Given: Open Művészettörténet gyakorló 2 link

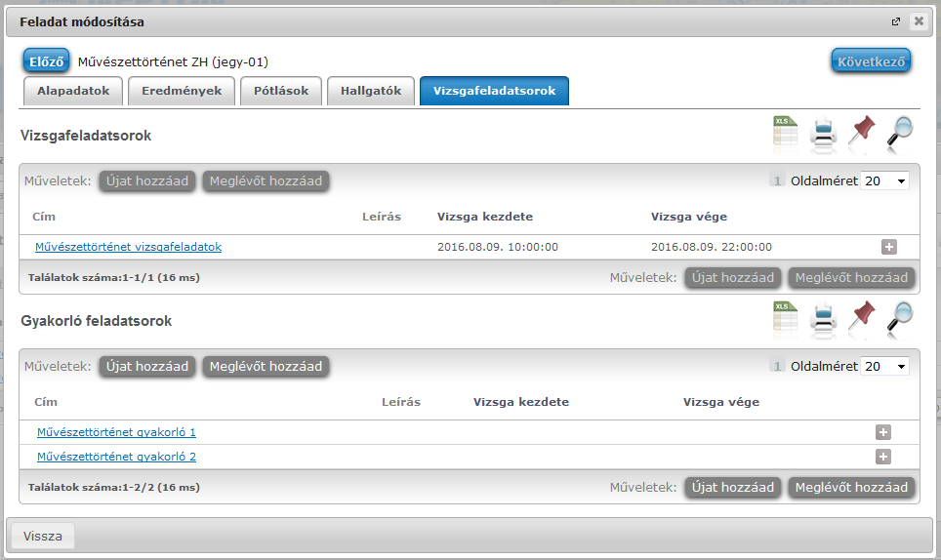Looking at the screenshot, I should tap(116, 457).
